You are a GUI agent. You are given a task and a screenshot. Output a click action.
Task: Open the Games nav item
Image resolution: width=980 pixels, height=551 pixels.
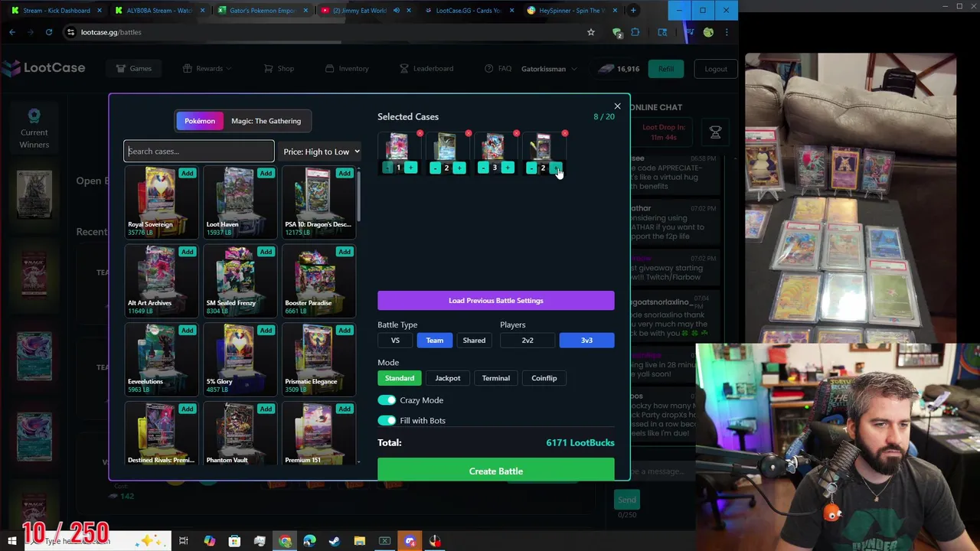click(134, 69)
